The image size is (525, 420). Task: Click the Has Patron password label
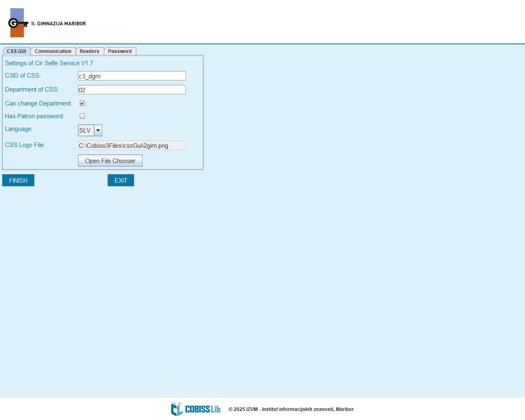tap(34, 116)
